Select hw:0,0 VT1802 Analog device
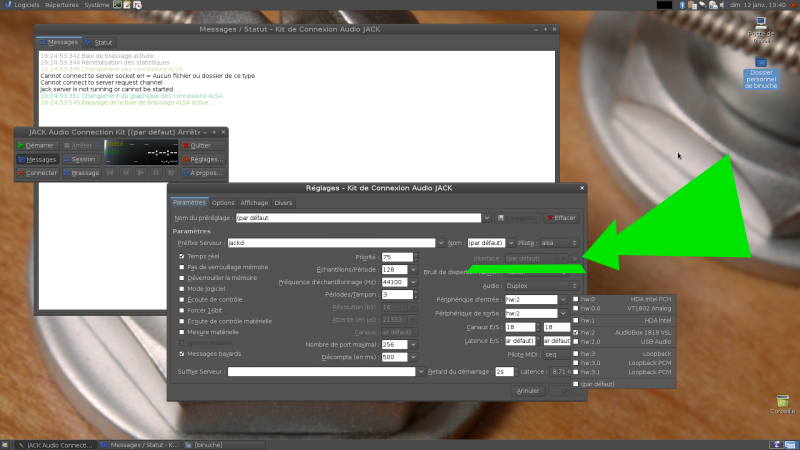 click(x=623, y=308)
